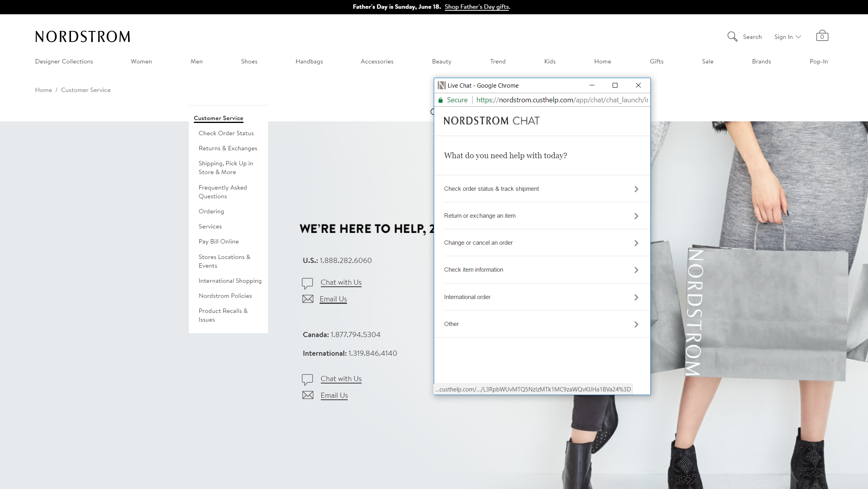The width and height of the screenshot is (868, 489).
Task: Open Change or cancel order chevron
Action: [x=636, y=243]
